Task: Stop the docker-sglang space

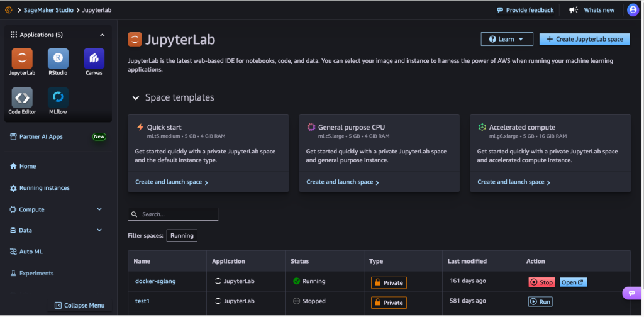Action: [x=541, y=282]
